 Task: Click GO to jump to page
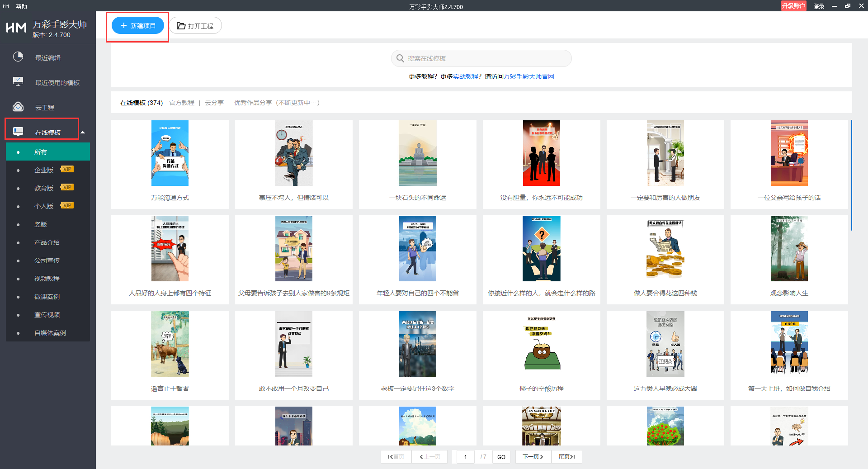501,457
